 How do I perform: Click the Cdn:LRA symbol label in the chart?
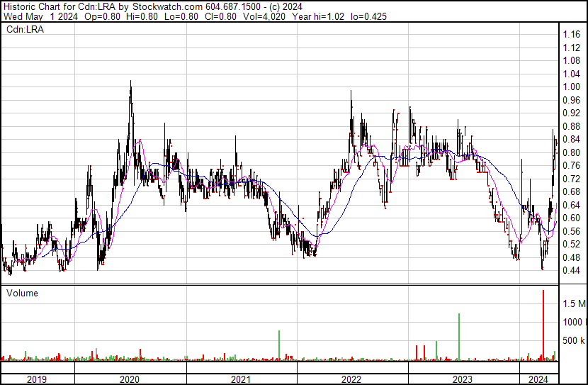(x=25, y=29)
